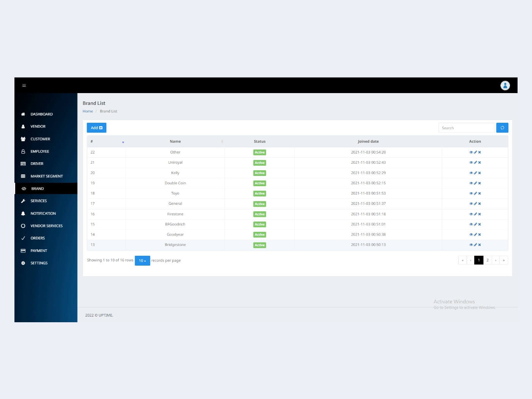The height and width of the screenshot is (399, 532).
Task: Open Market Segment in sidebar
Action: 46,176
